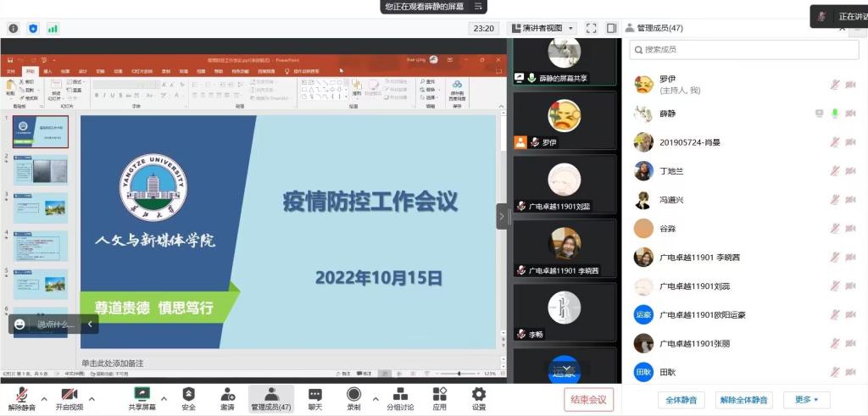Click the 解除全体静音 button
Screen dimensions: 868x416
743,400
